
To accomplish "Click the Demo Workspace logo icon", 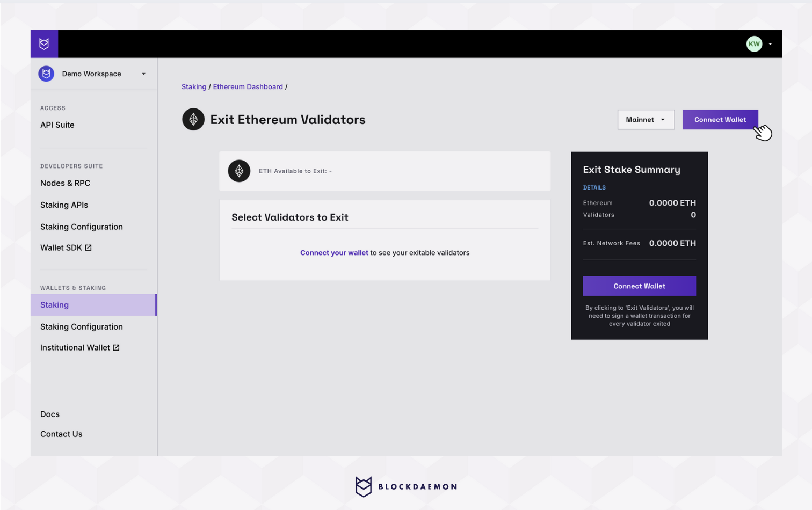I will pyautogui.click(x=46, y=74).
